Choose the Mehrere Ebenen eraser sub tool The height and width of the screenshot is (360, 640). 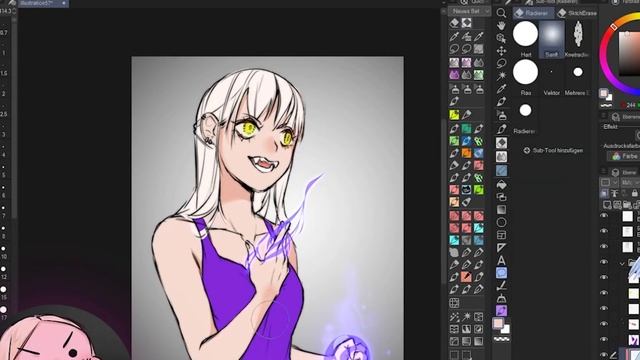pyautogui.click(x=577, y=77)
